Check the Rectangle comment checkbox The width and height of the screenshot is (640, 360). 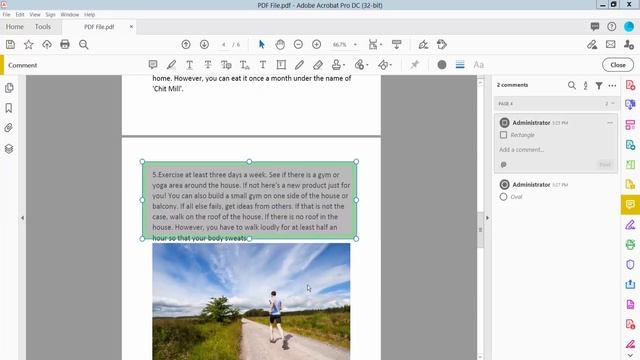coord(503,135)
